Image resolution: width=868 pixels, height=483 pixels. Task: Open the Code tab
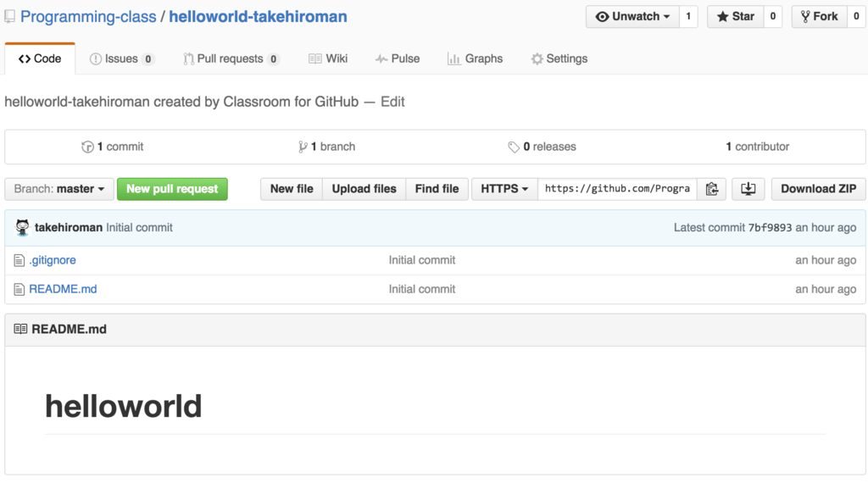click(40, 58)
